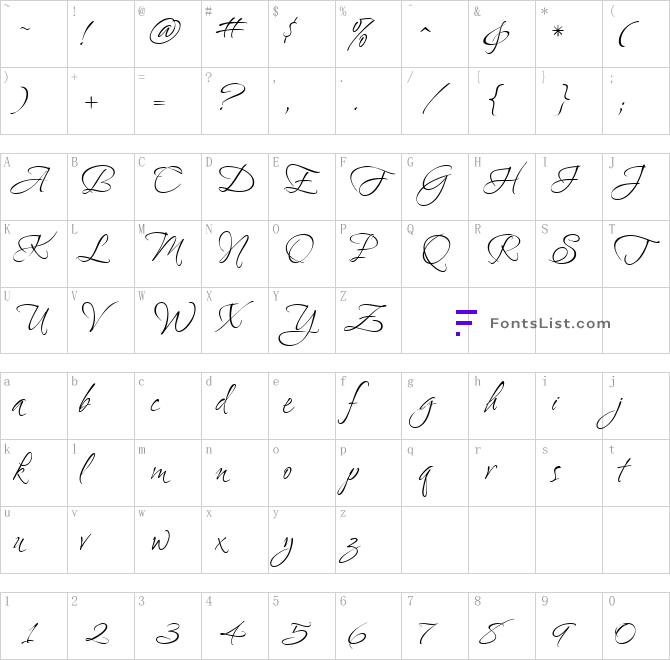Select the digit 8 glyph cell

[502, 626]
